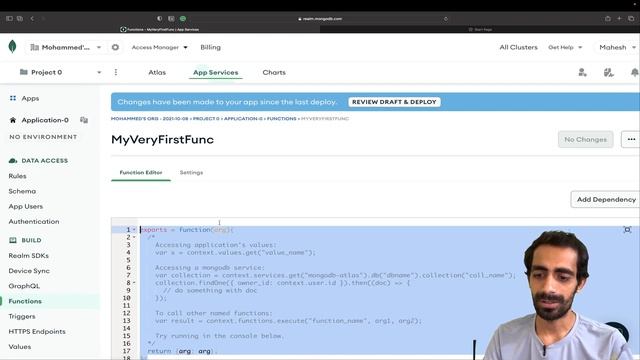Click the MongoDB leaf logo
Image resolution: width=640 pixels, height=360 pixels.
12,47
